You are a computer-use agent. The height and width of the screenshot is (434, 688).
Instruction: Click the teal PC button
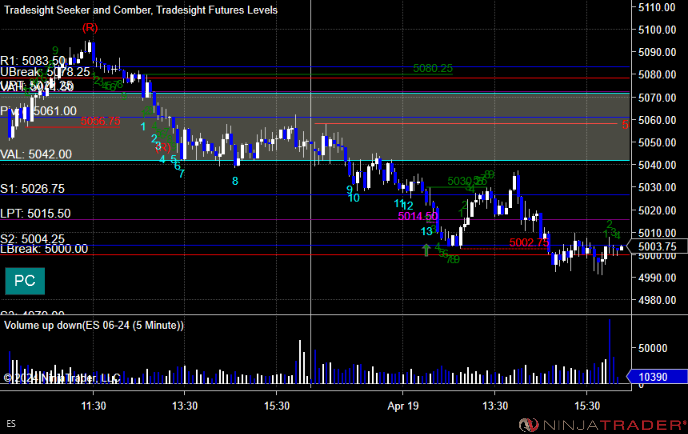(25, 281)
